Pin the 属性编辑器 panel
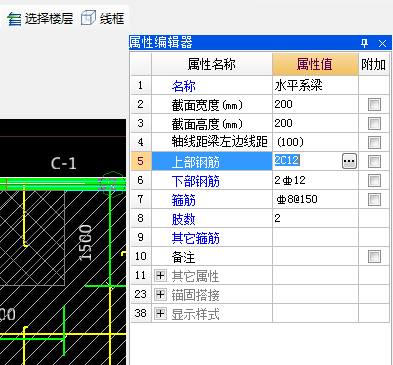This screenshot has height=365, width=393. pos(364,43)
